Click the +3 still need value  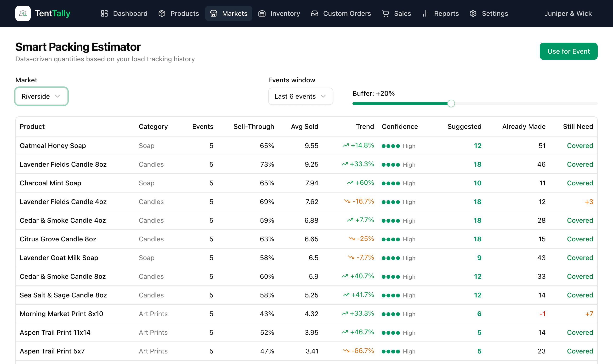pos(589,202)
